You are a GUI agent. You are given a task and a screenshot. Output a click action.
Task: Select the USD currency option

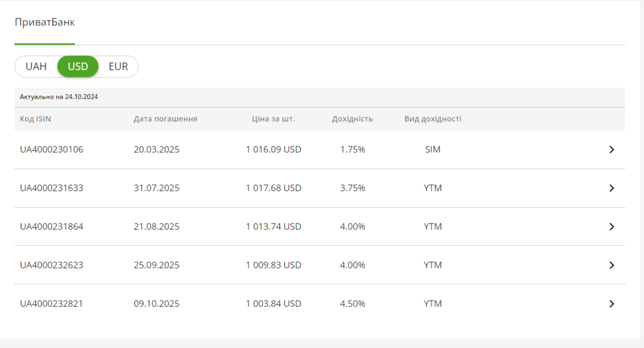[78, 66]
